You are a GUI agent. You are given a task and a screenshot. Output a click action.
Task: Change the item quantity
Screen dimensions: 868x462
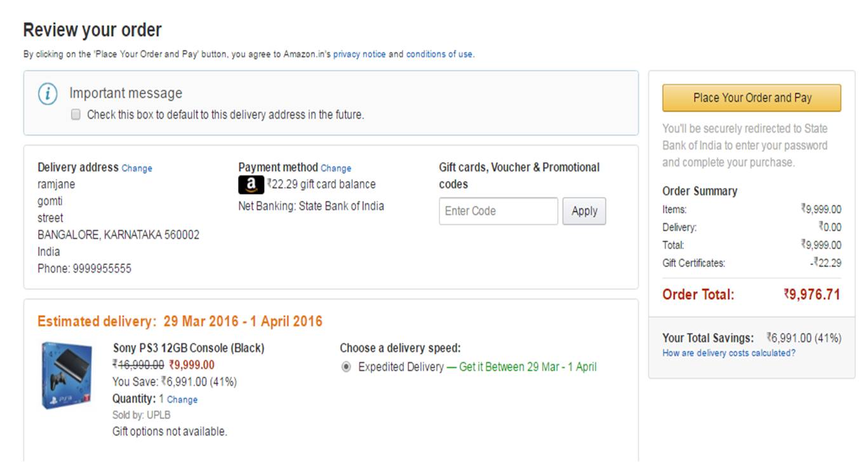[x=182, y=400]
